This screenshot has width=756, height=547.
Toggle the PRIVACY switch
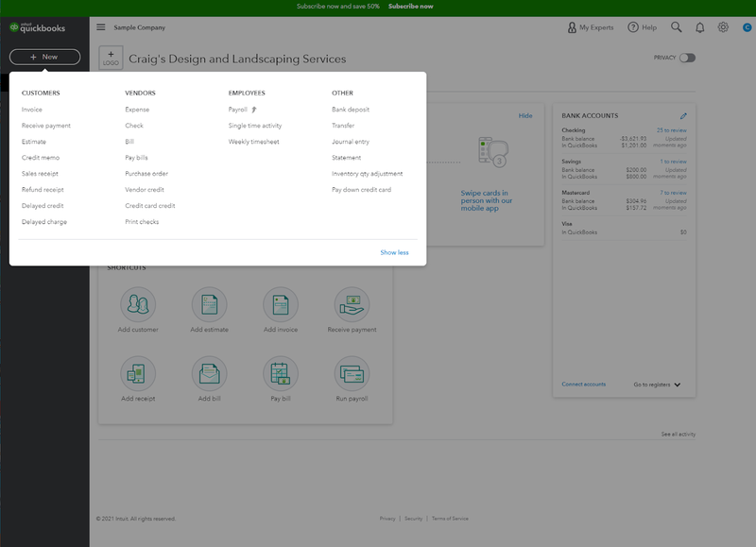687,58
